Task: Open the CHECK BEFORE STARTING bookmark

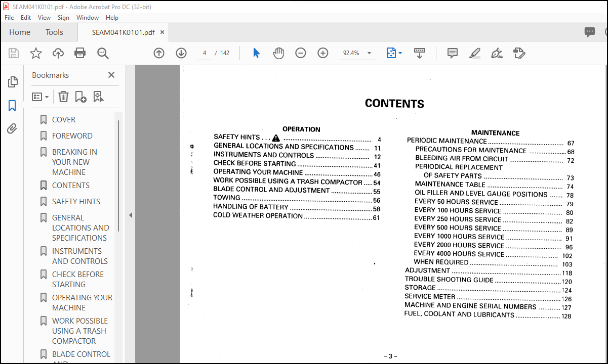Action: pyautogui.click(x=77, y=280)
